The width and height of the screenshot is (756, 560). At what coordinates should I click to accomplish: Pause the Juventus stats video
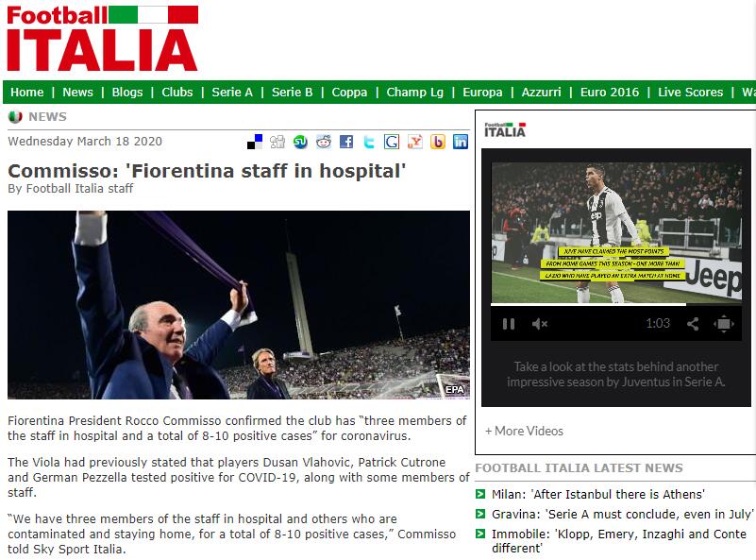coord(509,324)
